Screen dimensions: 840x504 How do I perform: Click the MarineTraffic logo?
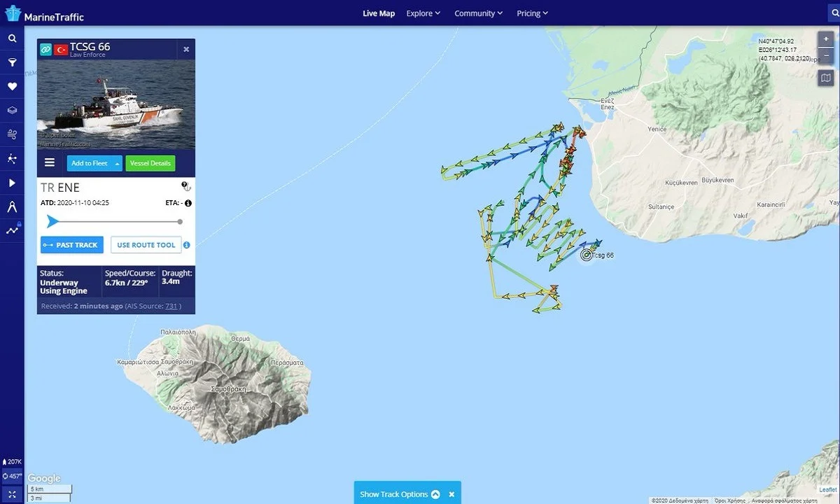point(43,13)
